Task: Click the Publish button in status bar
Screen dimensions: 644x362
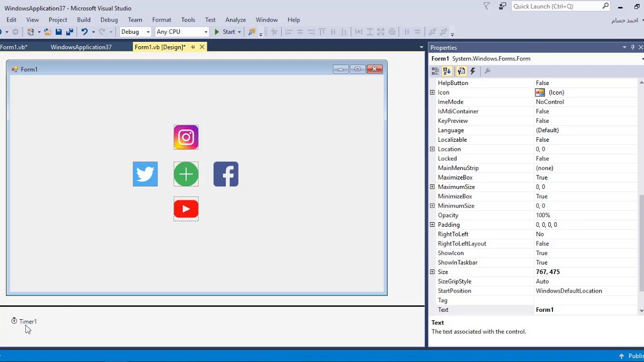Action: (x=632, y=356)
